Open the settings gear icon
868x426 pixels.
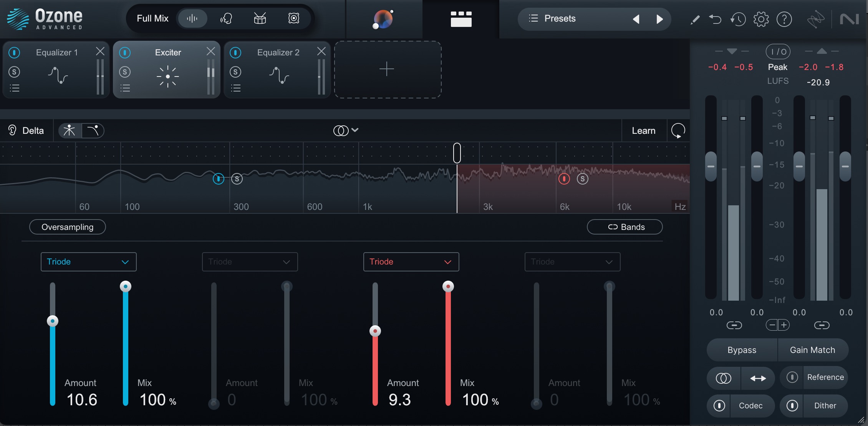coord(761,19)
